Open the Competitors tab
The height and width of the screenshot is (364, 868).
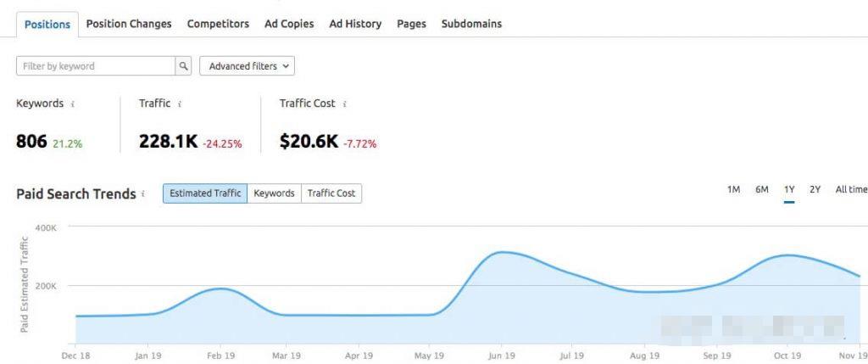click(x=218, y=24)
